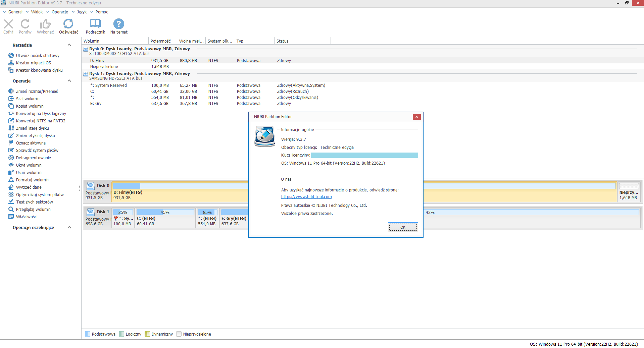644x348 pixels.
Task: Click the Logiczny legend color swatch
Action: click(x=121, y=334)
